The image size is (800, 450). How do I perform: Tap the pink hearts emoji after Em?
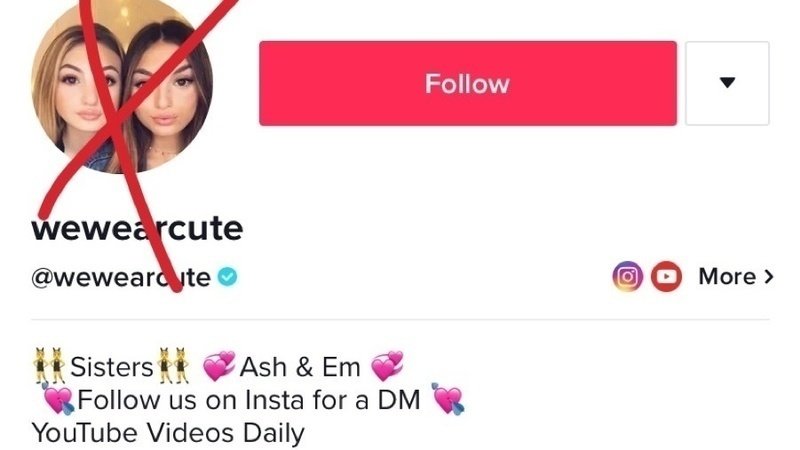(x=387, y=366)
